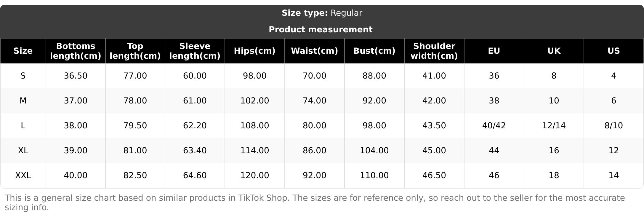Click the 40/42 EU size cell

click(494, 126)
